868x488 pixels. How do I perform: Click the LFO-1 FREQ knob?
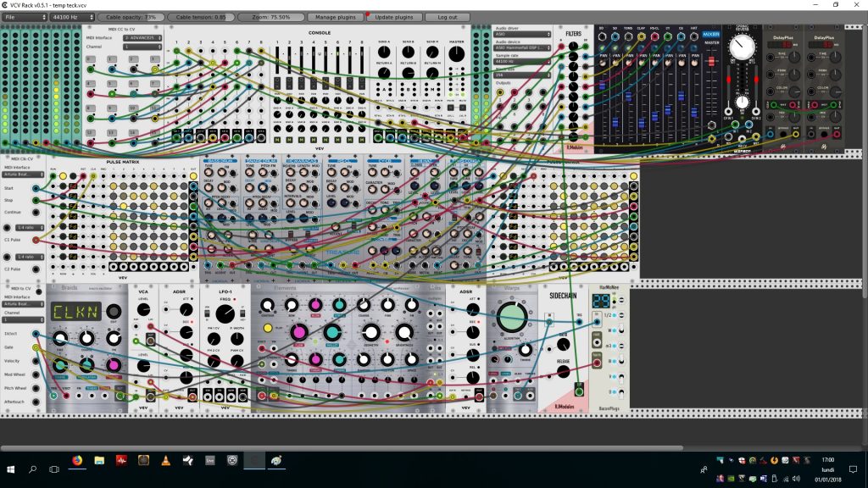(x=225, y=313)
